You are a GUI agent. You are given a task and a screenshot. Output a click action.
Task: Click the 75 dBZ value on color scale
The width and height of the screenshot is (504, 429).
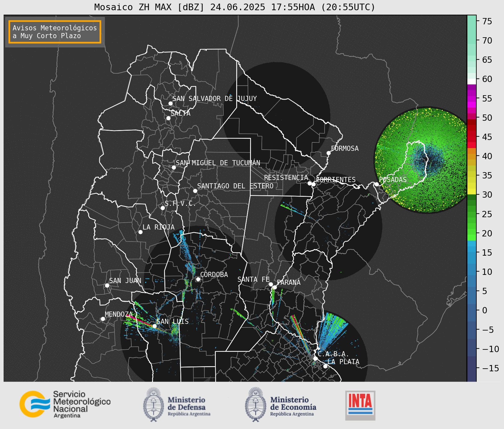click(487, 21)
